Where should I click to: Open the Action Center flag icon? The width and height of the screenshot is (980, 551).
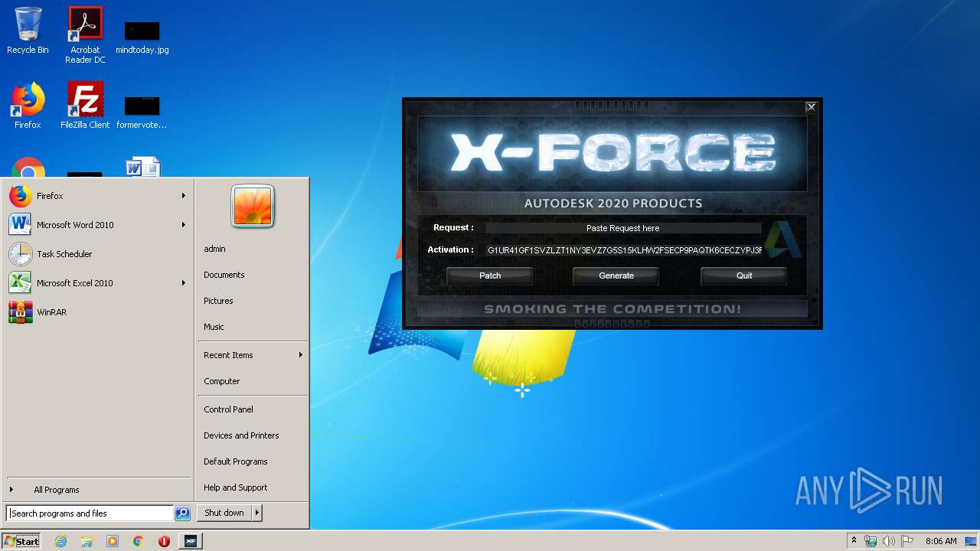(907, 541)
